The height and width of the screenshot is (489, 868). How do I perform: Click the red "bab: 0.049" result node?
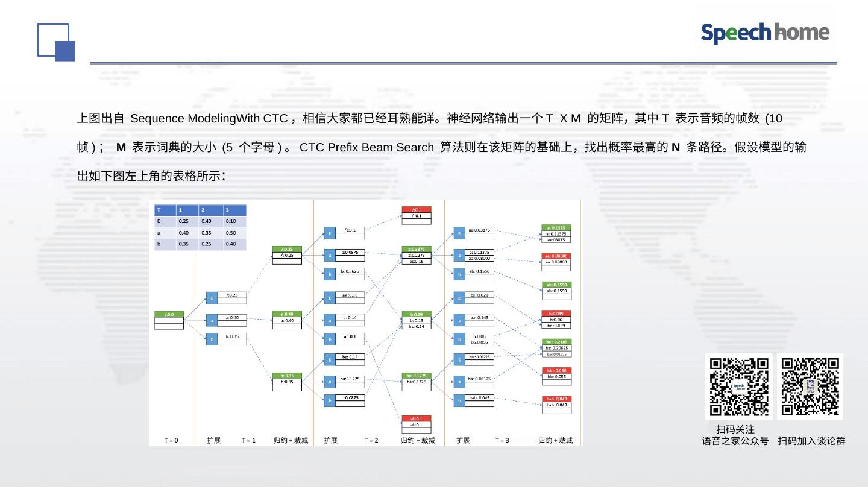[556, 399]
